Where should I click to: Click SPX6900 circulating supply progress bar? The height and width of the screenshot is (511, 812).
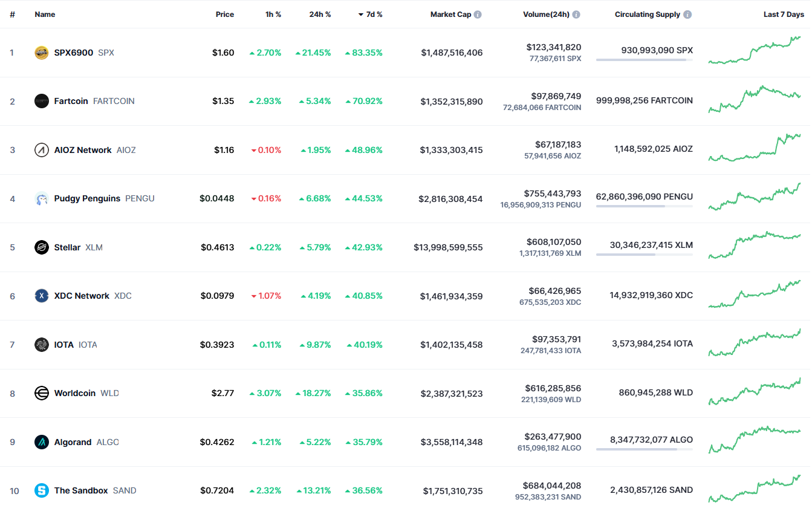[x=645, y=60]
